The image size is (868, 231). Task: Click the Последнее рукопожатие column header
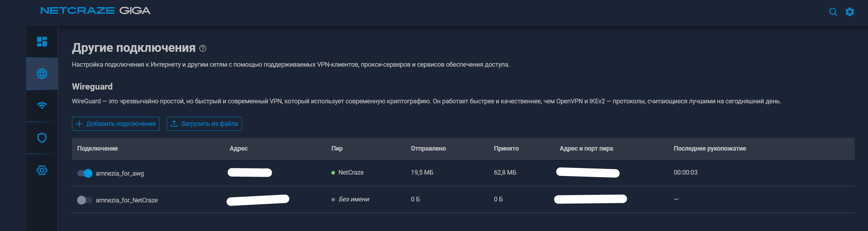pyautogui.click(x=709, y=148)
